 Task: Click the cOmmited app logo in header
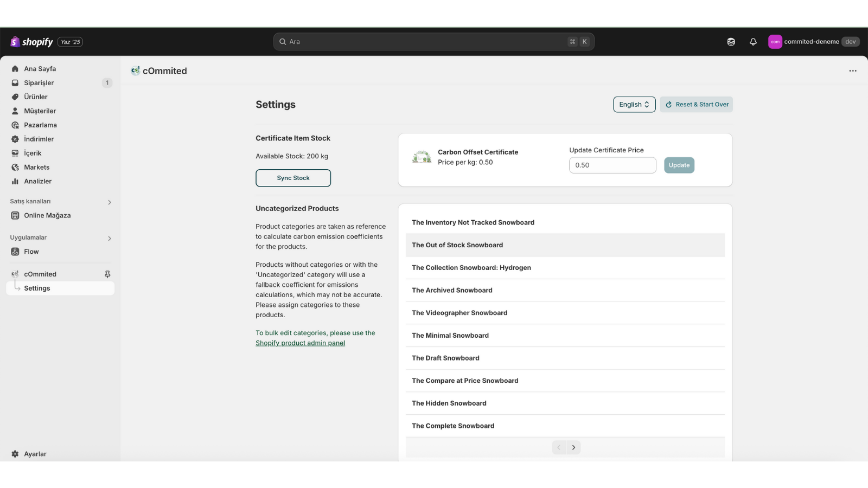pyautogui.click(x=135, y=70)
